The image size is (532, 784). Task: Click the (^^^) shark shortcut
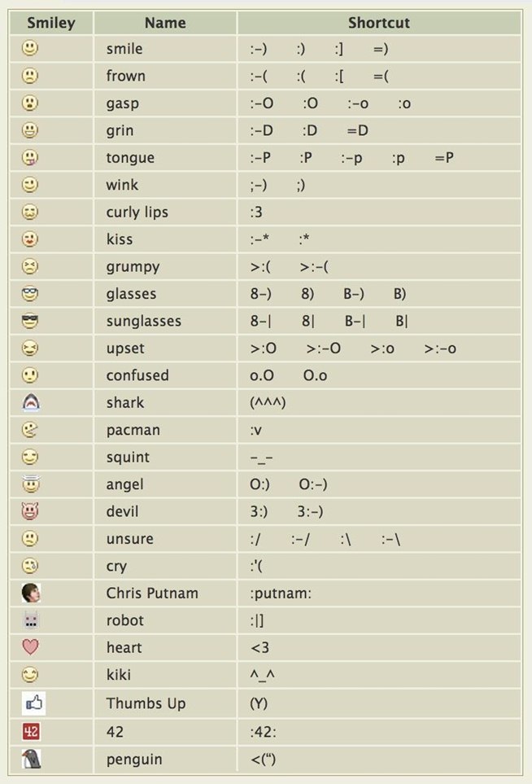click(268, 402)
